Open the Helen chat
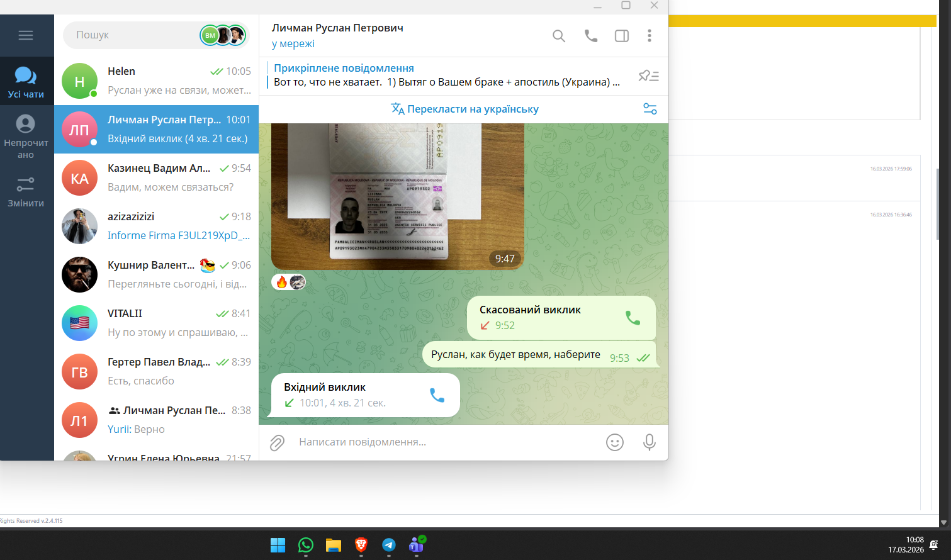The width and height of the screenshot is (951, 560). (156, 81)
